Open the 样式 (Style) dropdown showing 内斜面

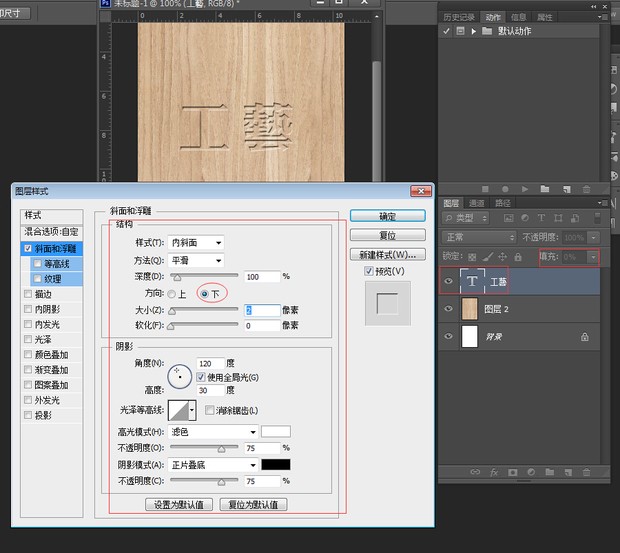pos(195,242)
